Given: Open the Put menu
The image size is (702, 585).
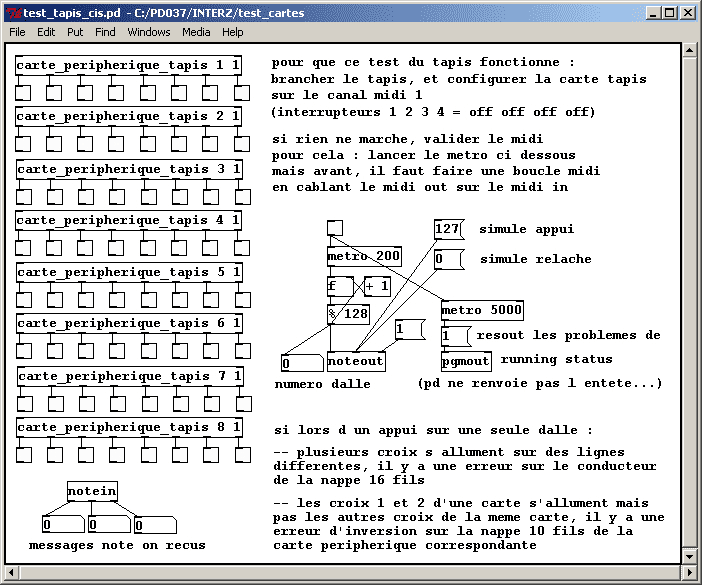Looking at the screenshot, I should [75, 32].
